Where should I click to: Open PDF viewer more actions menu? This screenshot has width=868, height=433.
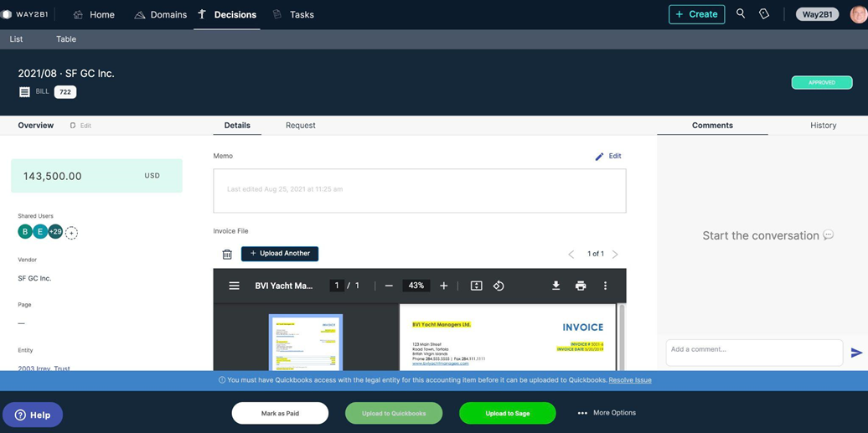point(606,286)
